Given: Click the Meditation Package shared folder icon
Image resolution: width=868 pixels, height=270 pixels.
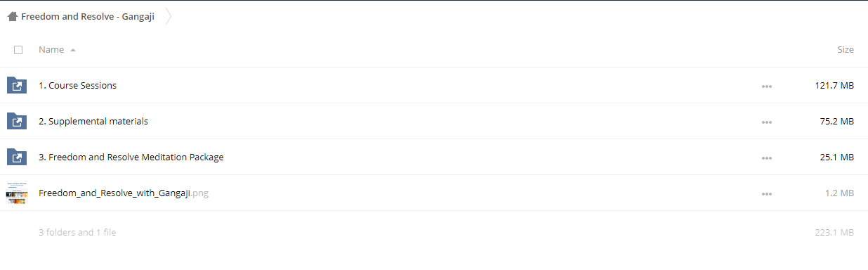Looking at the screenshot, I should pyautogui.click(x=17, y=157).
